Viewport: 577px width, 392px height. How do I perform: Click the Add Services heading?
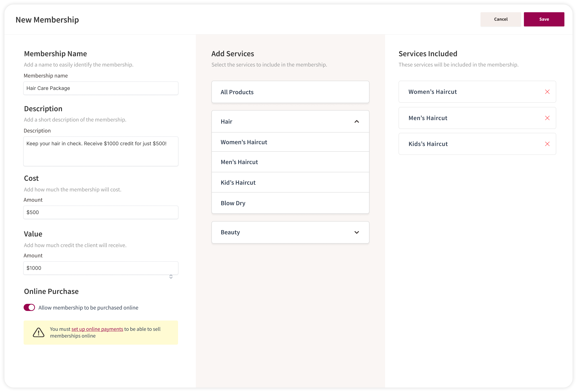coord(233,54)
